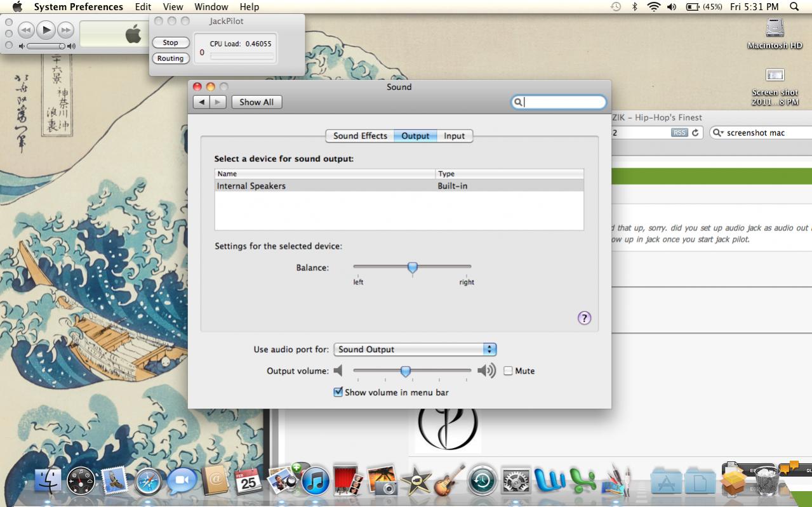Open the Documents folder stack in Dock
This screenshot has height=507, width=812.
(700, 482)
